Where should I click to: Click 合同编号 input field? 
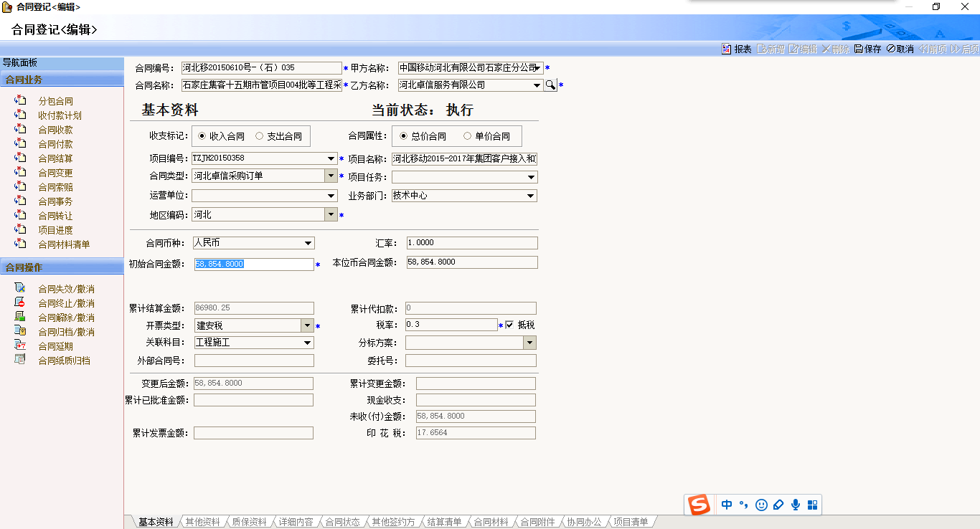(261, 68)
